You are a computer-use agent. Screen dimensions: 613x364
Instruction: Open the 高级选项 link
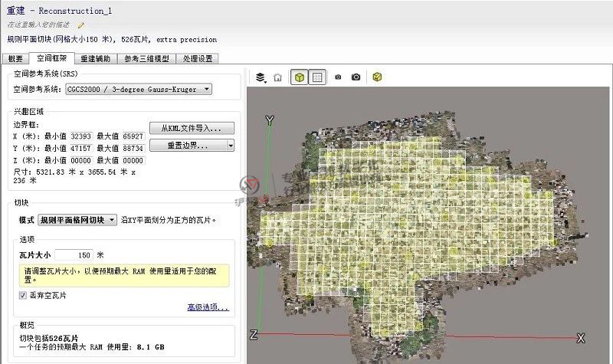(x=208, y=307)
